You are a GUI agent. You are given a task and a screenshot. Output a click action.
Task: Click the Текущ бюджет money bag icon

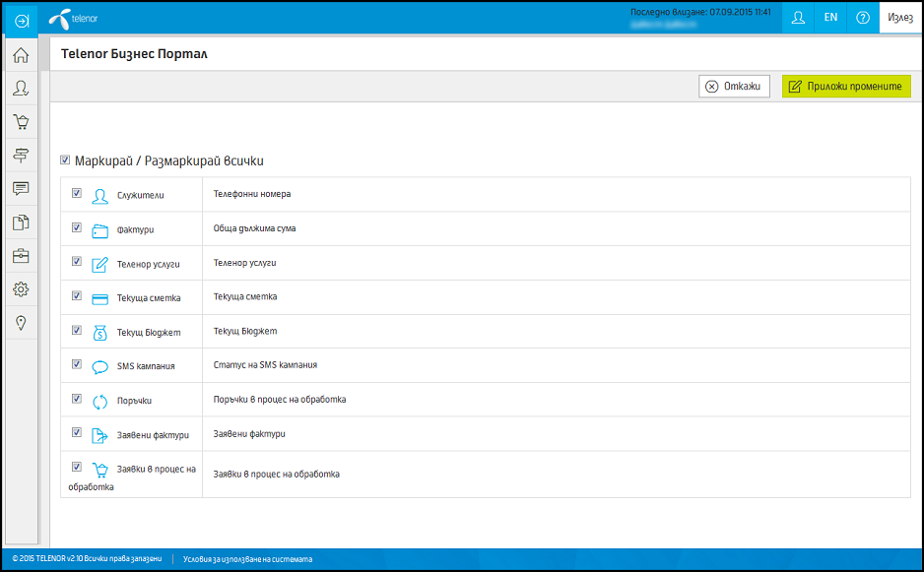pyautogui.click(x=100, y=333)
